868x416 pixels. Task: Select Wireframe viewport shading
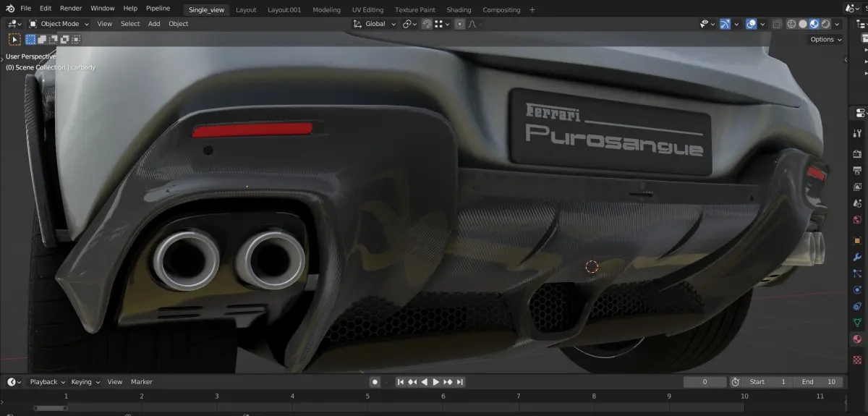[x=791, y=24]
